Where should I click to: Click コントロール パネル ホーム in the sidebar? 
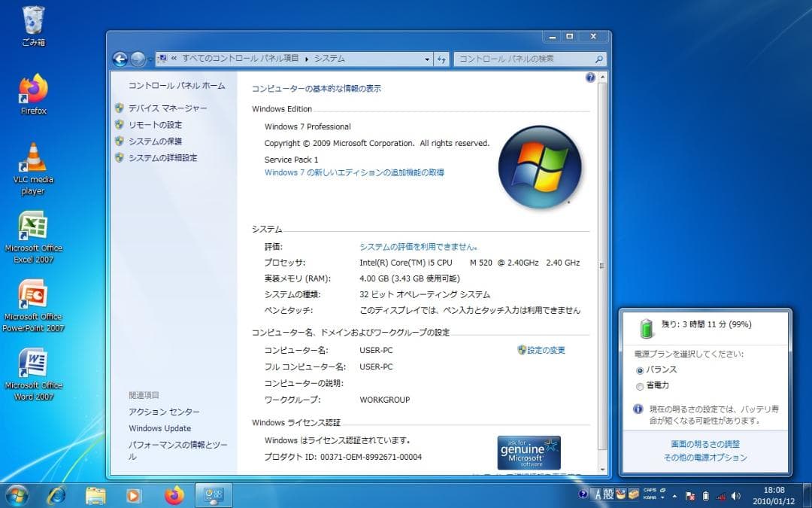[x=174, y=86]
